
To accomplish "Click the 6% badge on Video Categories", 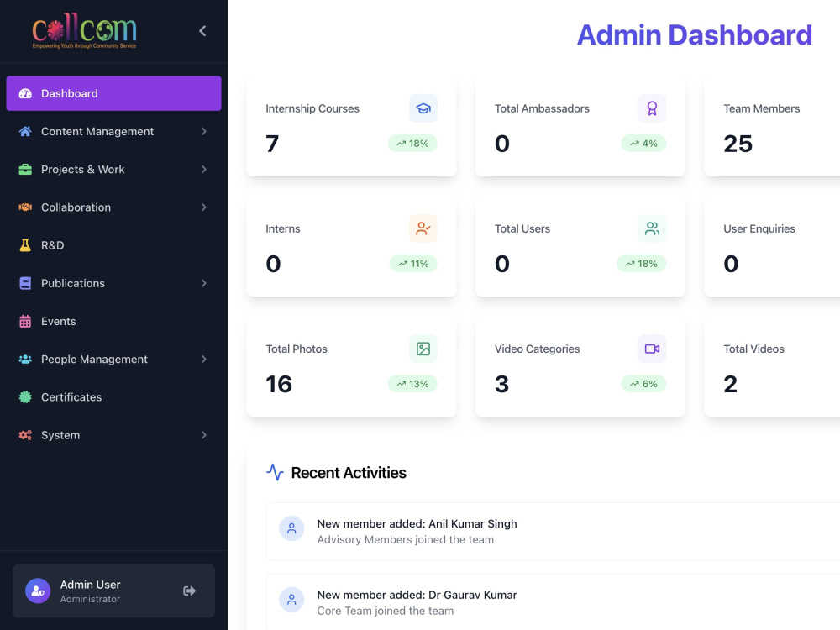I will coord(643,384).
